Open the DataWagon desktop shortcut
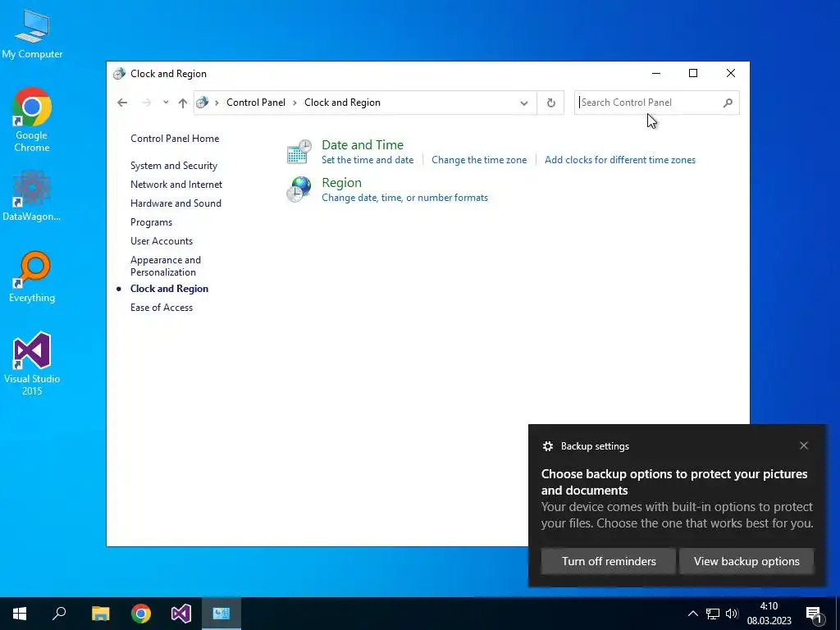The width and height of the screenshot is (840, 630). pyautogui.click(x=32, y=195)
